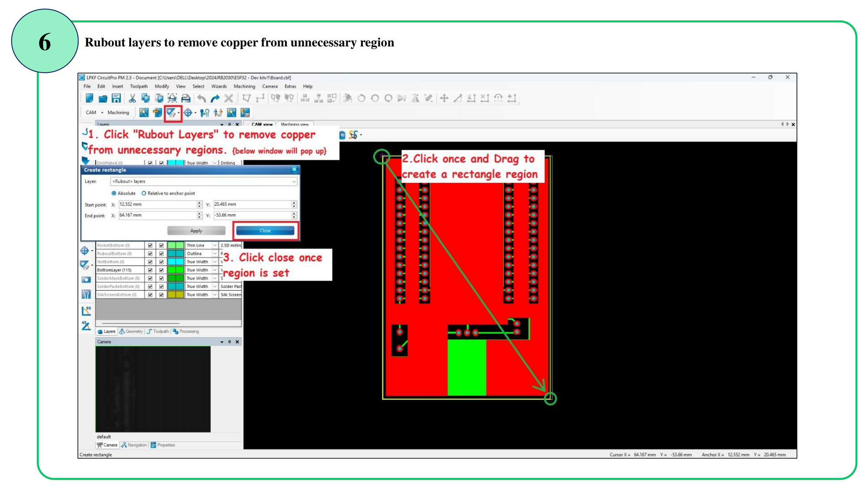Image resolution: width=868 pixels, height=488 pixels.
Task: Toggle left checkbox in SolderMaskBottom row
Action: (x=150, y=278)
